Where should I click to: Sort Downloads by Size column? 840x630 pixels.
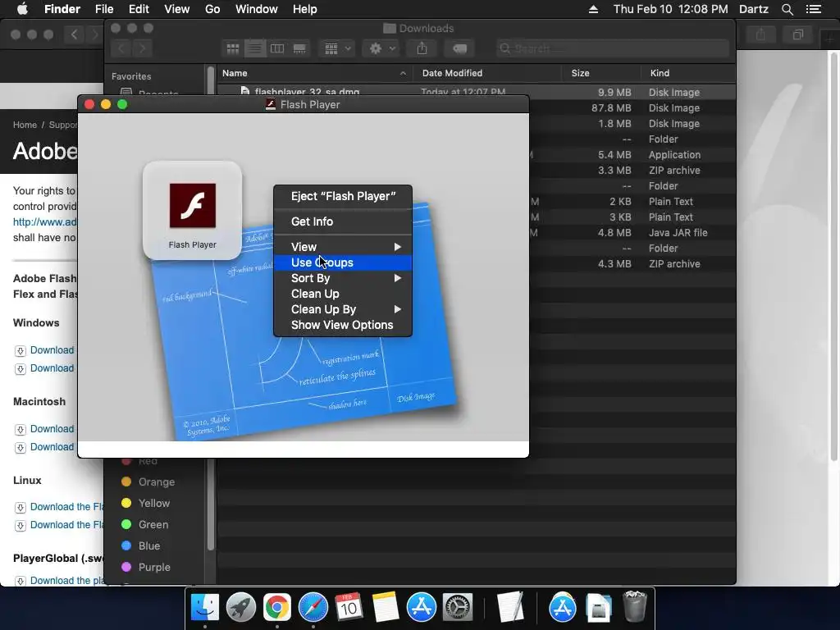click(x=601, y=73)
